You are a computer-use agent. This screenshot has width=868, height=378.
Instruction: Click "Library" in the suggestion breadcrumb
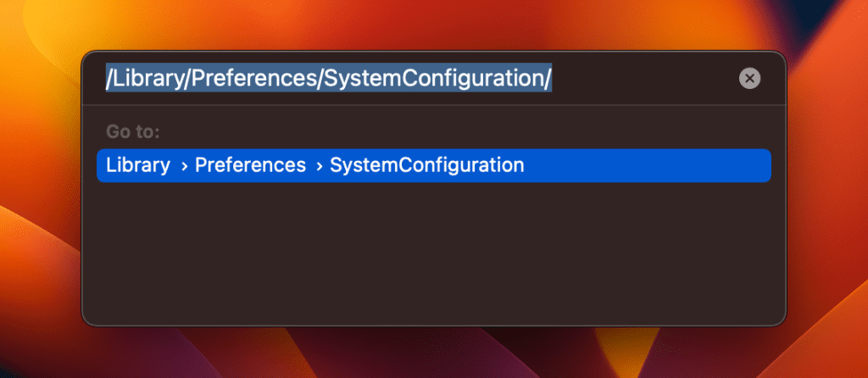click(138, 165)
